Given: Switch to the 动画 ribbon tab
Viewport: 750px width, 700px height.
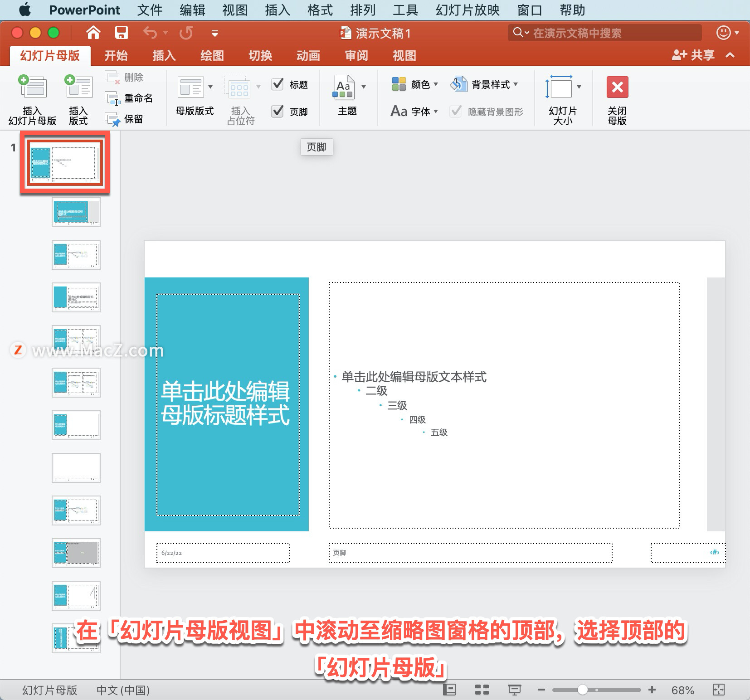Looking at the screenshot, I should coord(308,55).
